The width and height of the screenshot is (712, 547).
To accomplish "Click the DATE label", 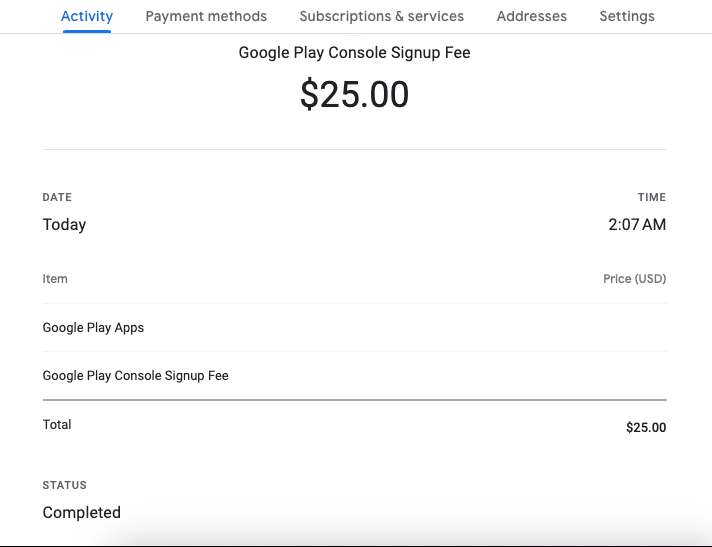I will (x=57, y=197).
